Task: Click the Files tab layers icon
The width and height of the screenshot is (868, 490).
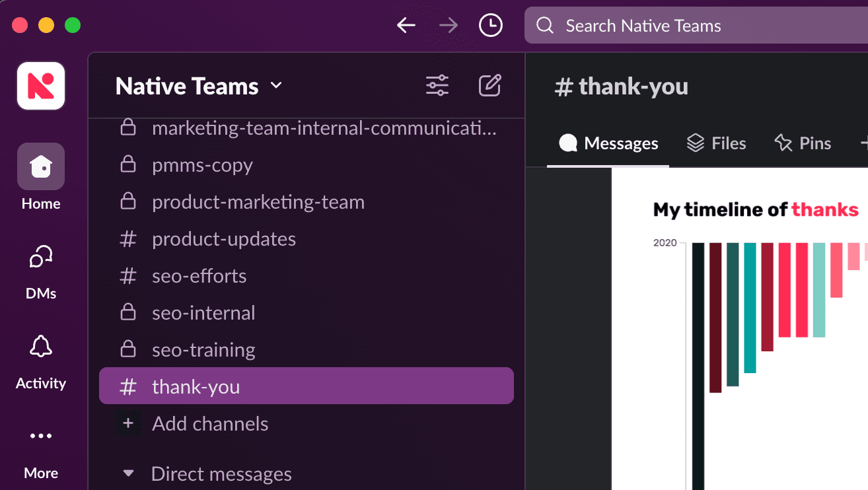Action: [x=696, y=143]
